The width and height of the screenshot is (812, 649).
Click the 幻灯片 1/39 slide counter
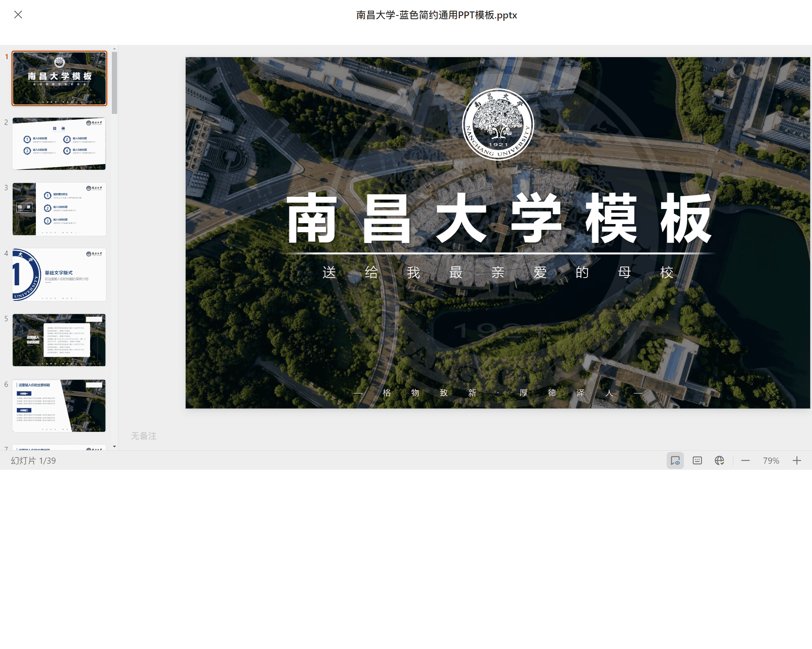click(x=33, y=460)
